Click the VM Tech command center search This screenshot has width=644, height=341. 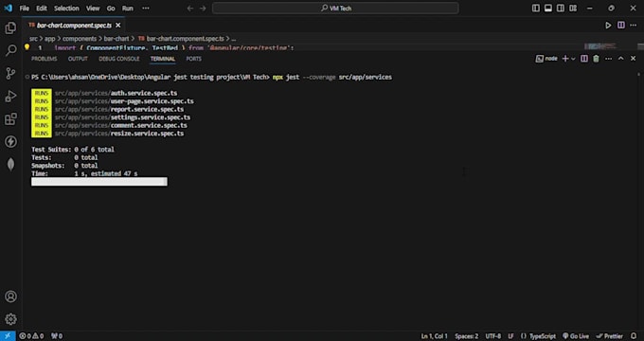(335, 9)
